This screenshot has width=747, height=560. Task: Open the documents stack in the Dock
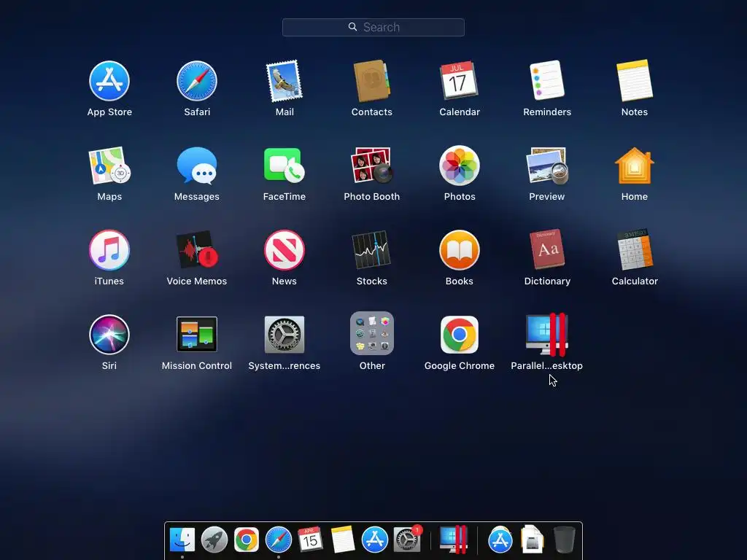click(x=532, y=539)
